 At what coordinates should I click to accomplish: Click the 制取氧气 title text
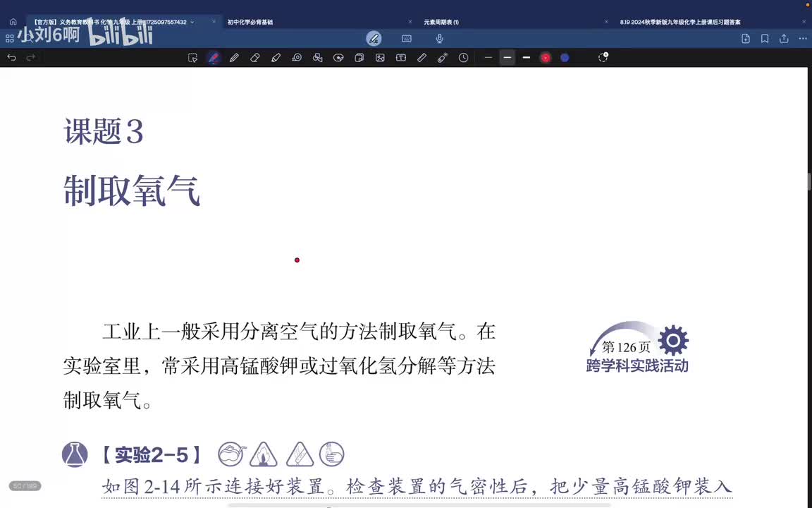[132, 190]
